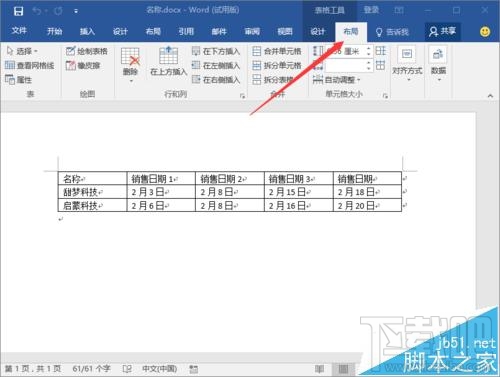Viewport: 500px width, 377px height.
Task: Click 拆分表格 split table
Action: pos(273,80)
